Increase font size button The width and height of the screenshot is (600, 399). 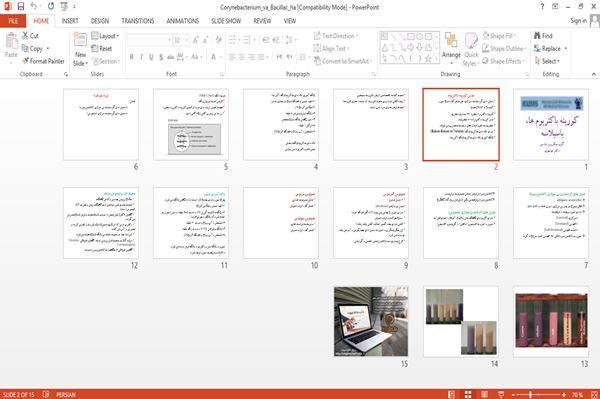(196, 40)
